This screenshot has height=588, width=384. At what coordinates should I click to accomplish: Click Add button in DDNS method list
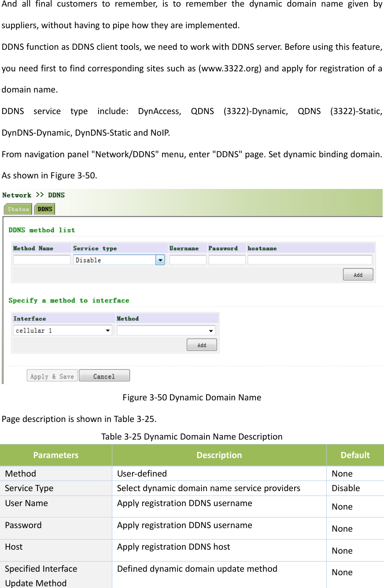[x=358, y=274]
